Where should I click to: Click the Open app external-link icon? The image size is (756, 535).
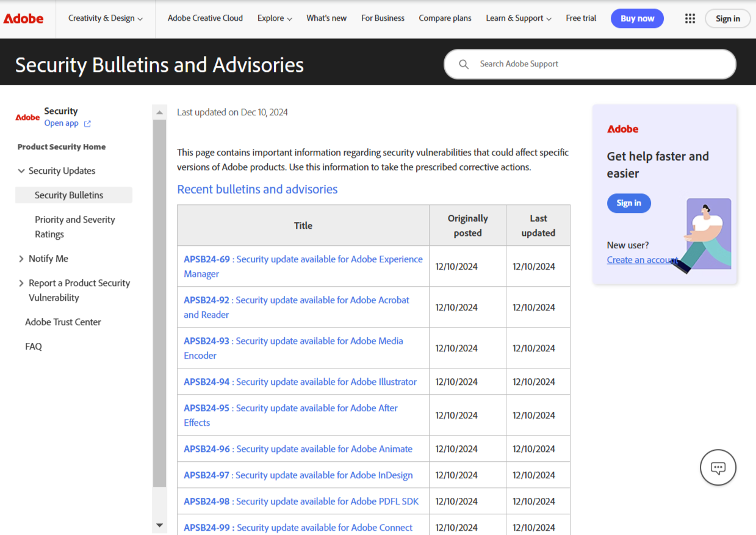pos(87,123)
